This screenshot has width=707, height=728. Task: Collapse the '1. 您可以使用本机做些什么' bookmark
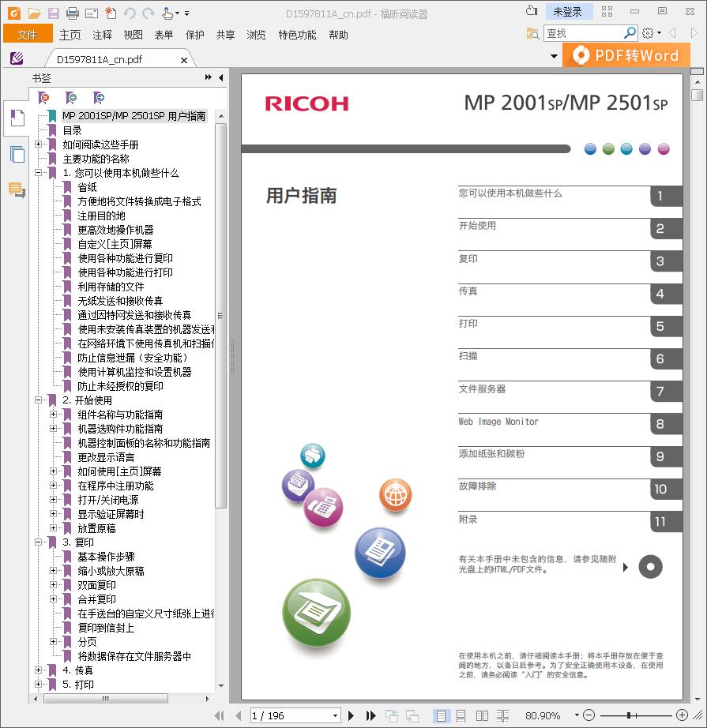pyautogui.click(x=38, y=173)
